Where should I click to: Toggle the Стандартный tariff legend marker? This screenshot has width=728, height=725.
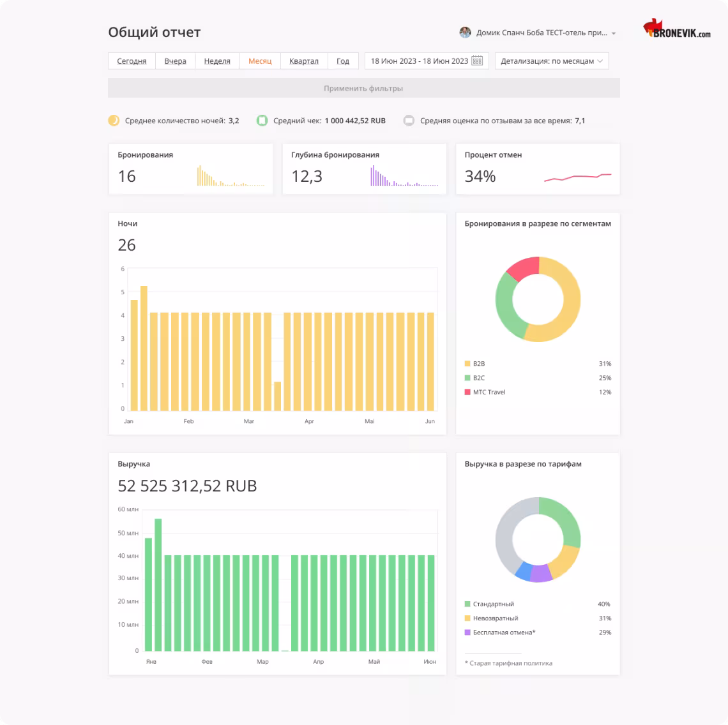467,604
